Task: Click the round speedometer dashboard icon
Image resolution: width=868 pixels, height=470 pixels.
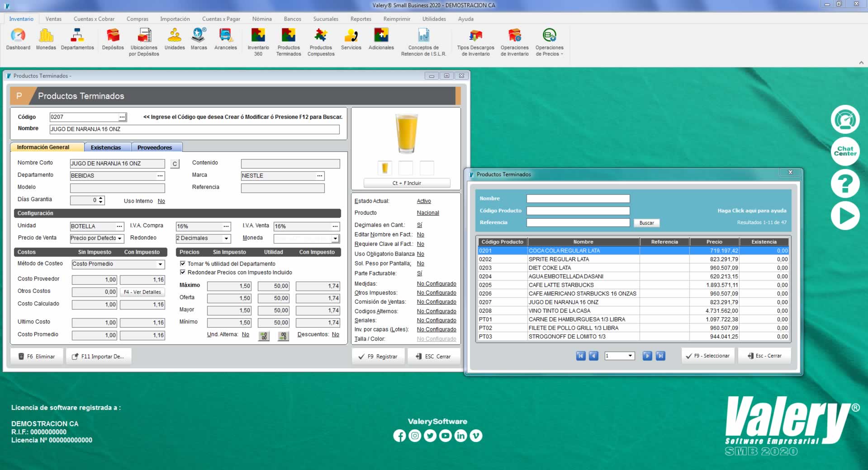Action: pos(845,119)
